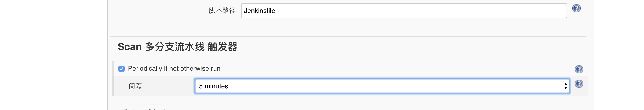Click the '5 minutes' text in the selector

214,86
